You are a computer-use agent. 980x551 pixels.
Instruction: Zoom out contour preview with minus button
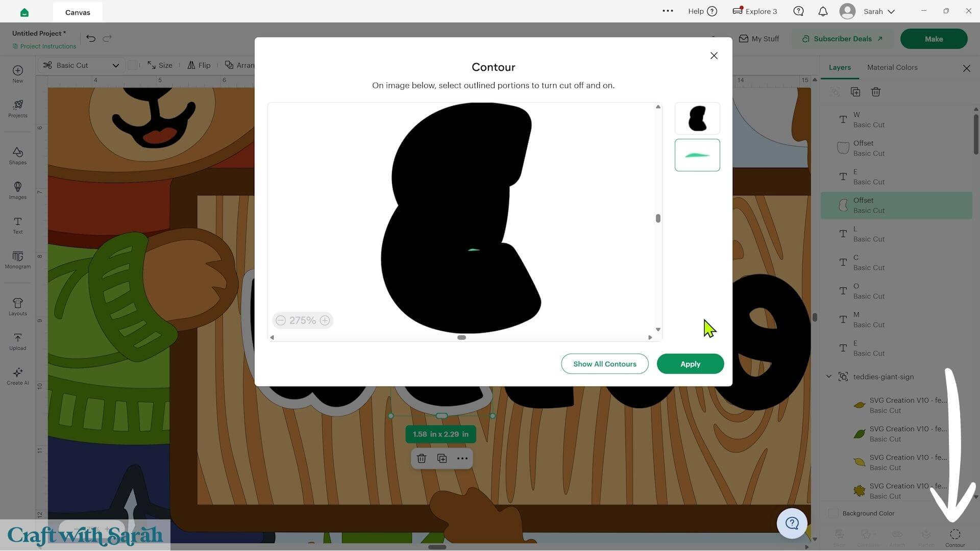[281, 320]
